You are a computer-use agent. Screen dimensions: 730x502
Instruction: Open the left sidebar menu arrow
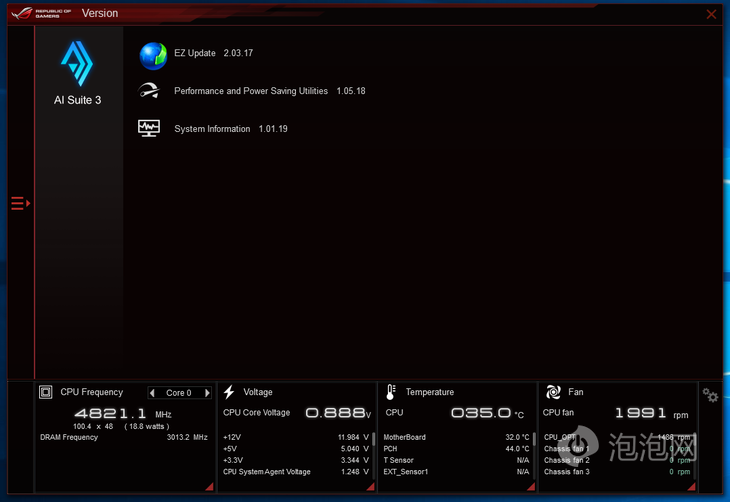(20, 204)
